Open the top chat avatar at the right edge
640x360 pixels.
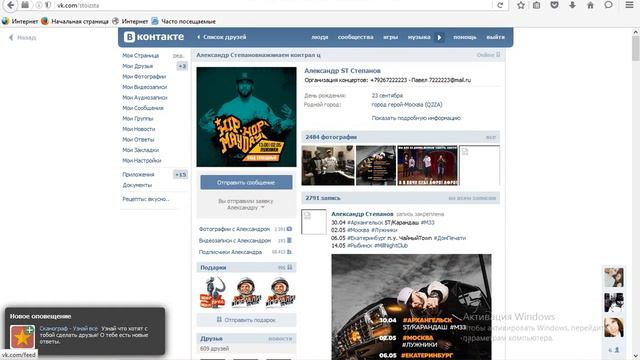coord(613,278)
